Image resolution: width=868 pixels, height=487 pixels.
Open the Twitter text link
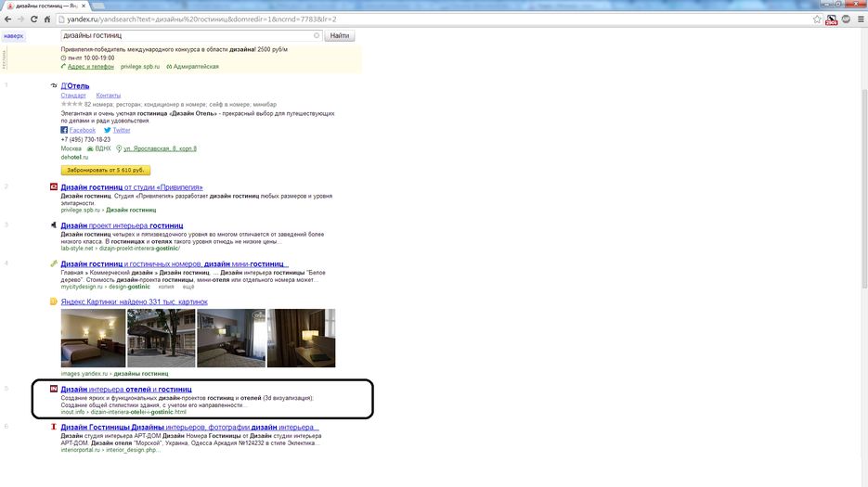[x=122, y=130]
